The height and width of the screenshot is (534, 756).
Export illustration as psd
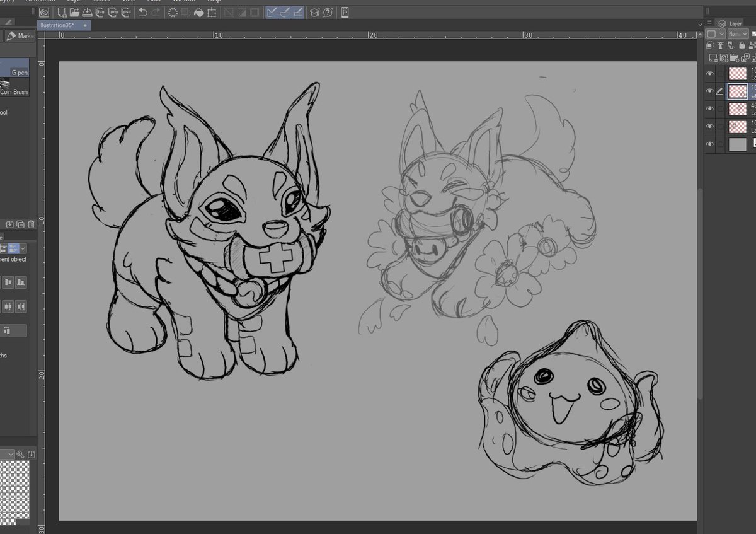(x=126, y=13)
